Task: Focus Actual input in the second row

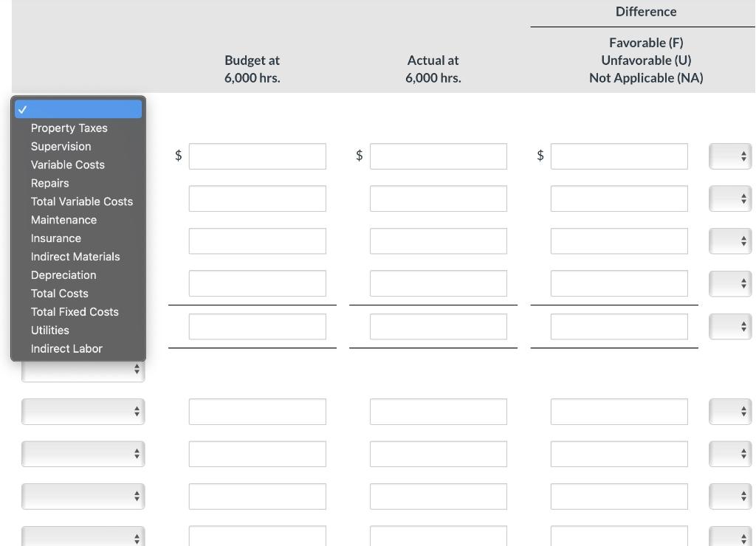Action: point(439,198)
